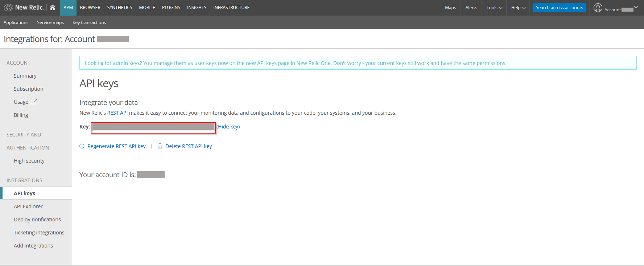Open the APM tab
644x266 pixels.
[68, 8]
